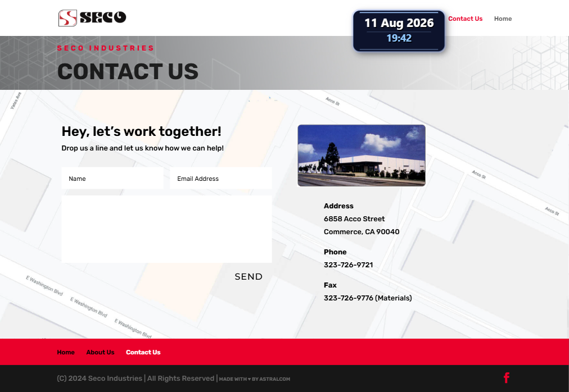Click the 'Phone' label
This screenshot has height=392, width=569.
point(335,252)
